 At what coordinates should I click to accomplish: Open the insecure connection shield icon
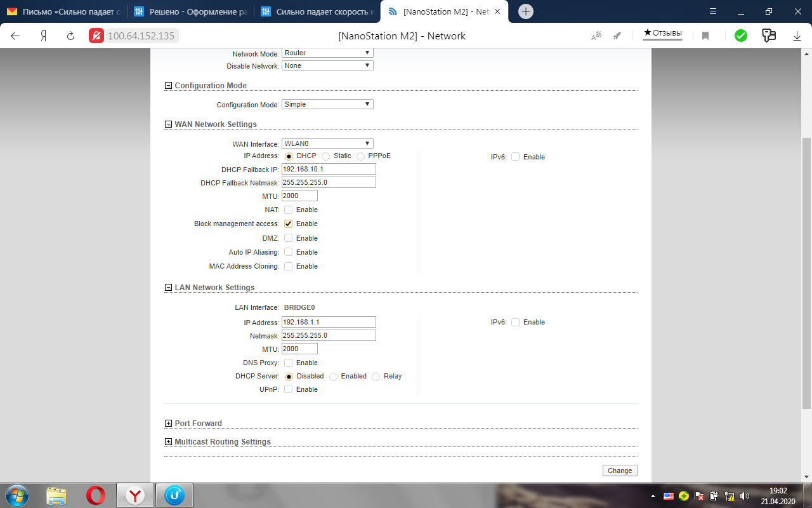click(x=96, y=36)
